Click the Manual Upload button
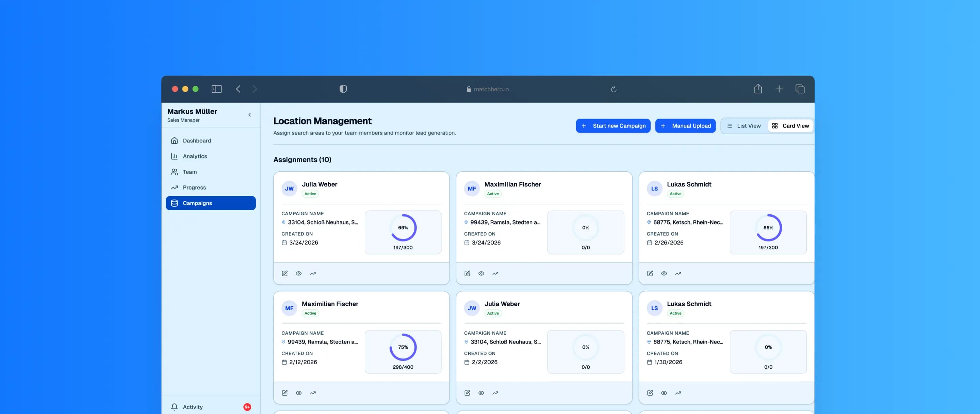Screen dimensions: 980x414 (685, 126)
